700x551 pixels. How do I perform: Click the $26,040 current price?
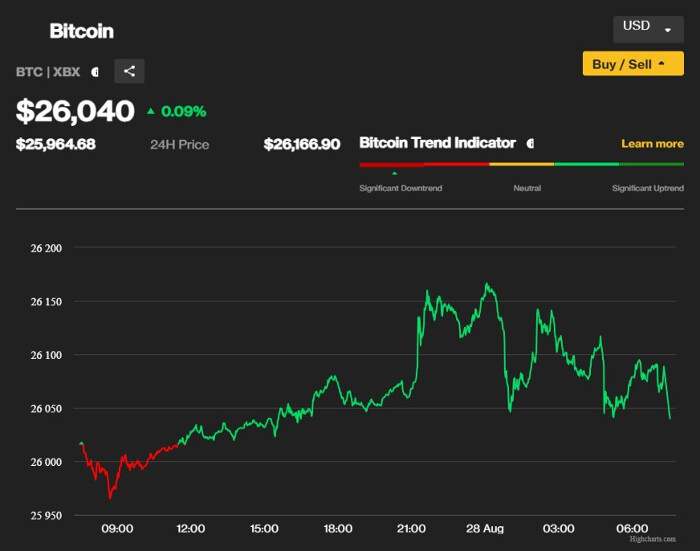[75, 111]
